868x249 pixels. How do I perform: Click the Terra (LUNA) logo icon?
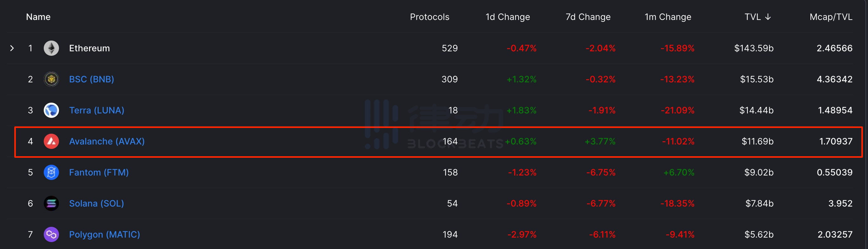51,110
